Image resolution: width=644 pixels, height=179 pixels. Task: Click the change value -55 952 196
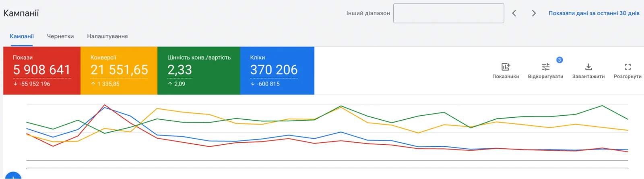[x=35, y=84]
